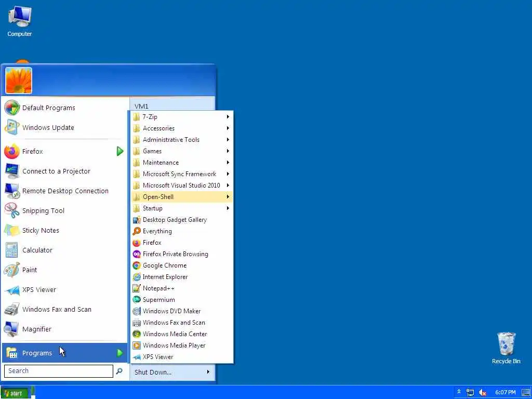Screen dimensions: 532x399
Task: Expand Microsoft Visual Studio 2010 folder
Action: coord(182,185)
